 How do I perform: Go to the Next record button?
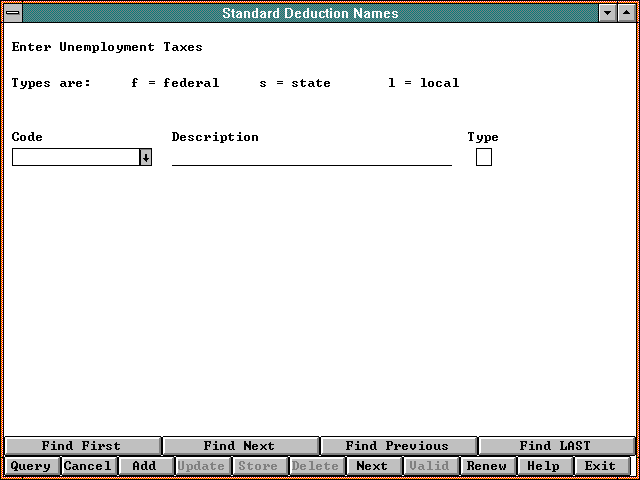pos(372,466)
